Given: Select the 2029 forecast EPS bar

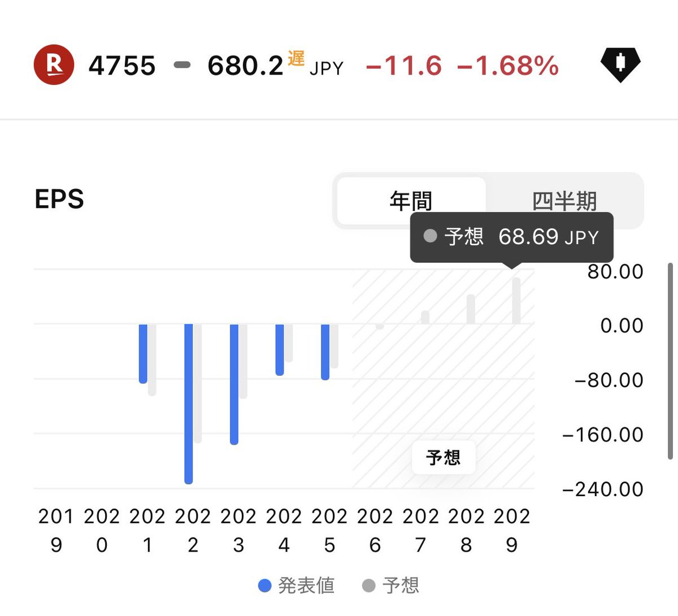Looking at the screenshot, I should (x=516, y=301).
